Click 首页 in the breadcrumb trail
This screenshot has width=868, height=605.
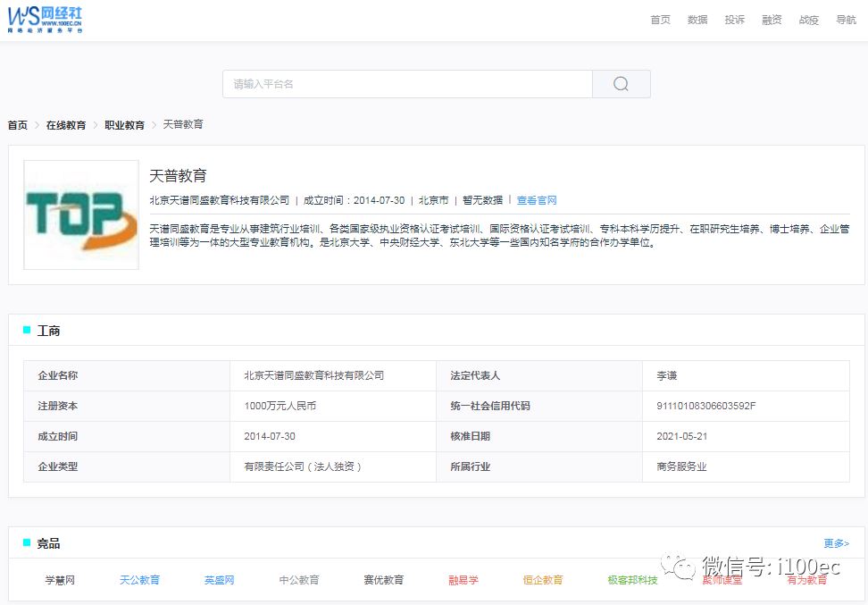point(18,125)
